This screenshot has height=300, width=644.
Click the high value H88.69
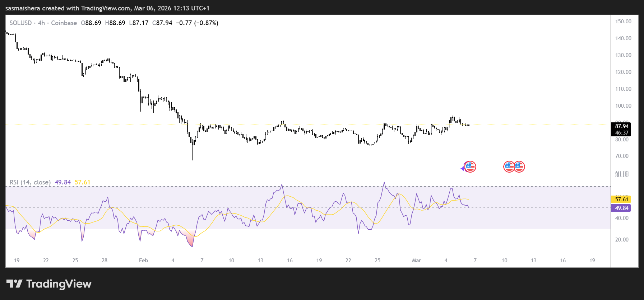115,23
